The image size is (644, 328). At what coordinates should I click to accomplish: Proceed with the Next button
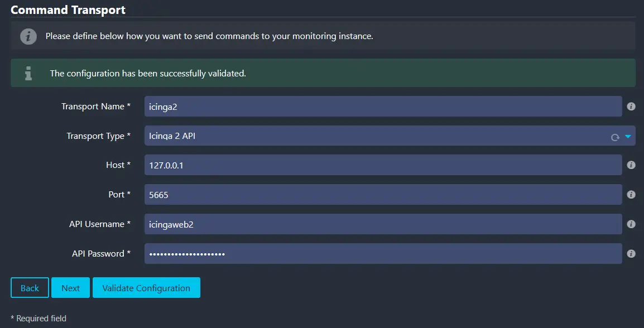(70, 288)
